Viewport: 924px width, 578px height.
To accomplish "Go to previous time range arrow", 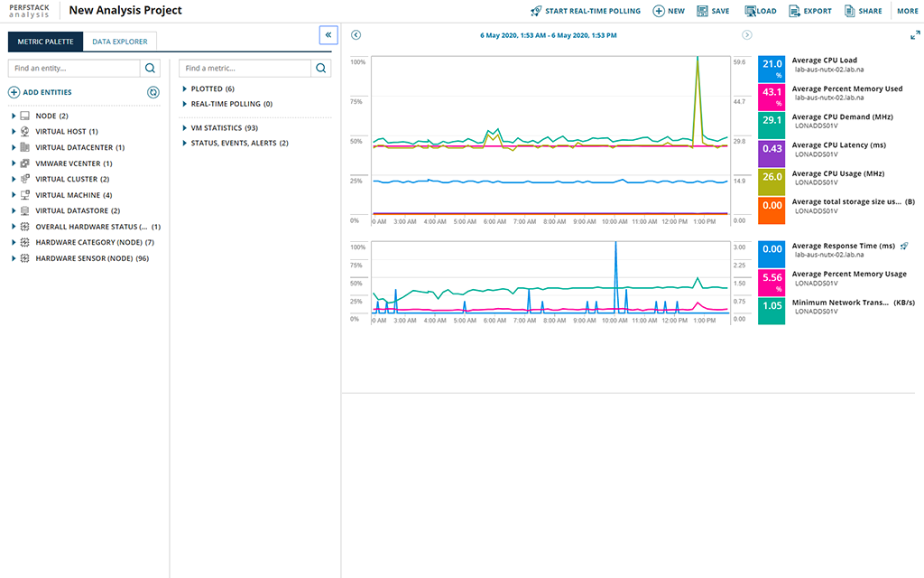I will click(x=356, y=35).
